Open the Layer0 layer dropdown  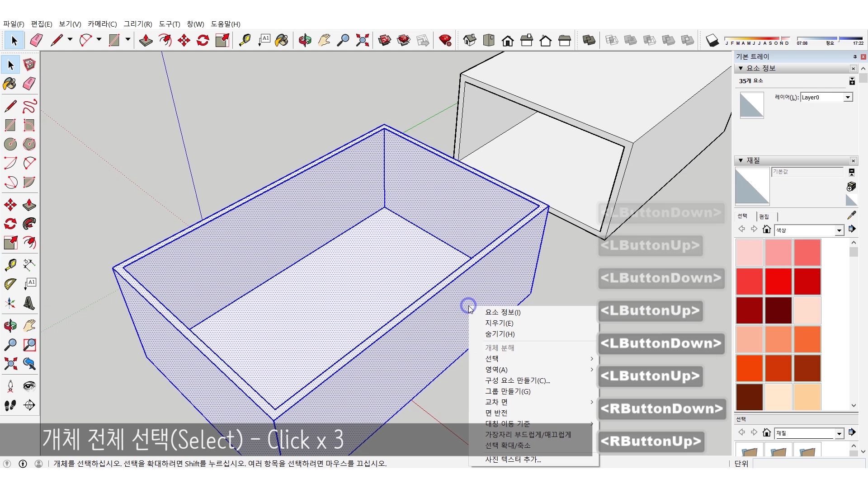click(848, 97)
